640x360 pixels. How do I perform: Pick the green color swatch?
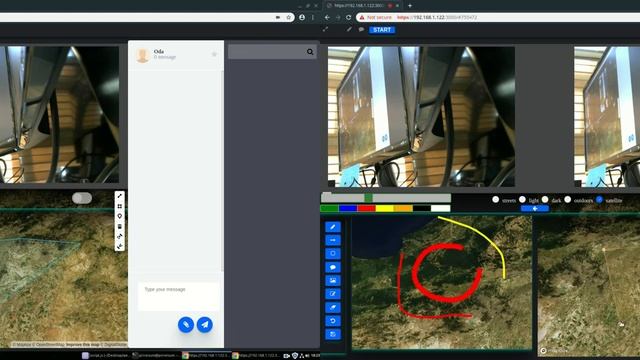tap(330, 209)
